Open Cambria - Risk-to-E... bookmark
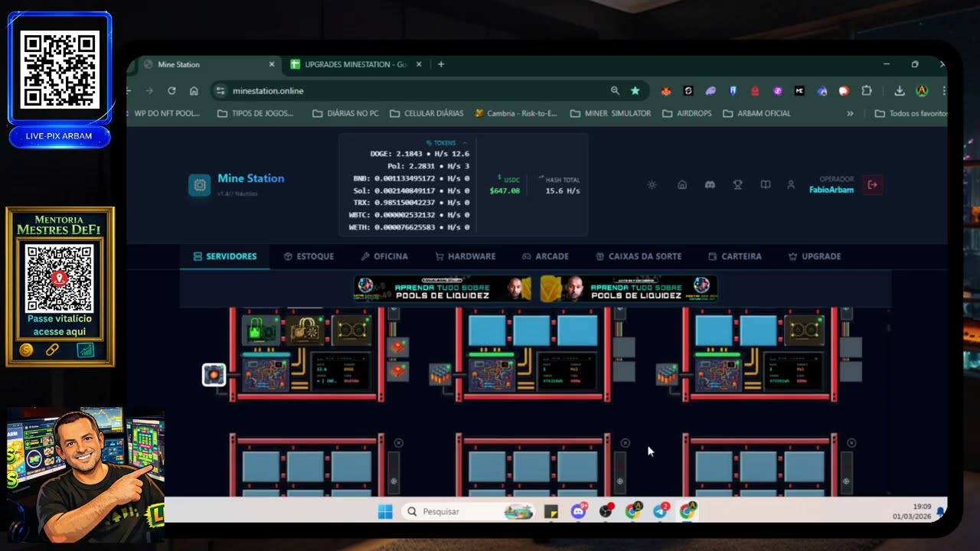 point(516,113)
